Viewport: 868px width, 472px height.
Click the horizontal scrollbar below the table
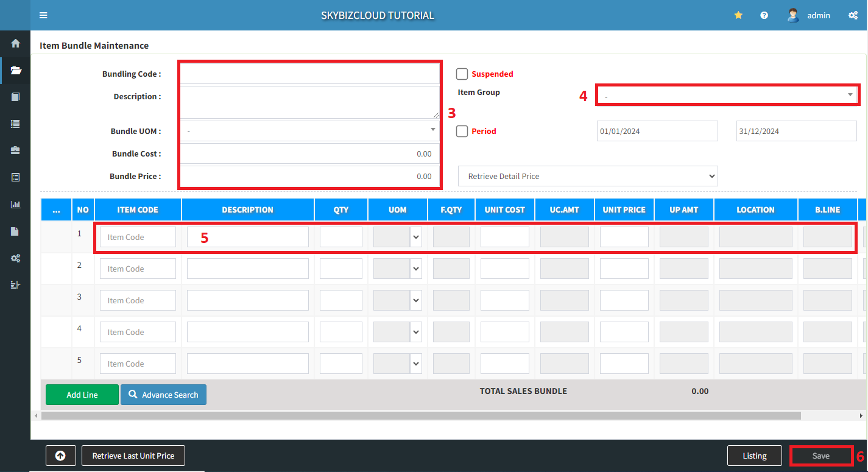point(420,415)
